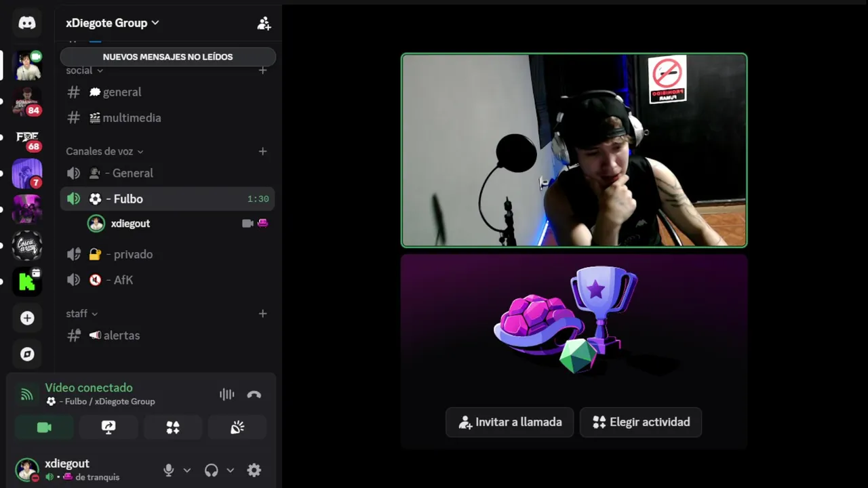Create channel in social category

point(262,70)
